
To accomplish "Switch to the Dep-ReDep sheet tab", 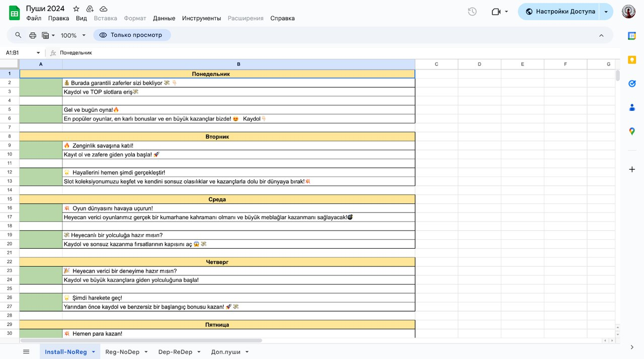I will click(x=175, y=352).
